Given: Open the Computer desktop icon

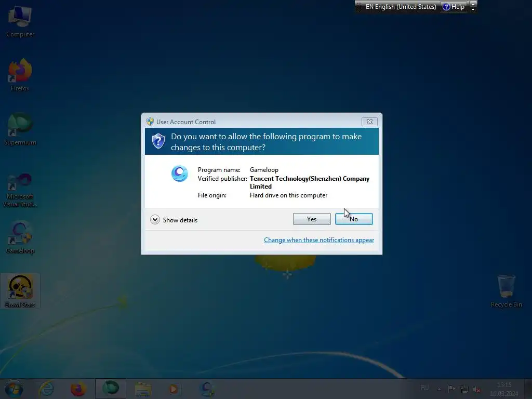Looking at the screenshot, I should 20,21.
